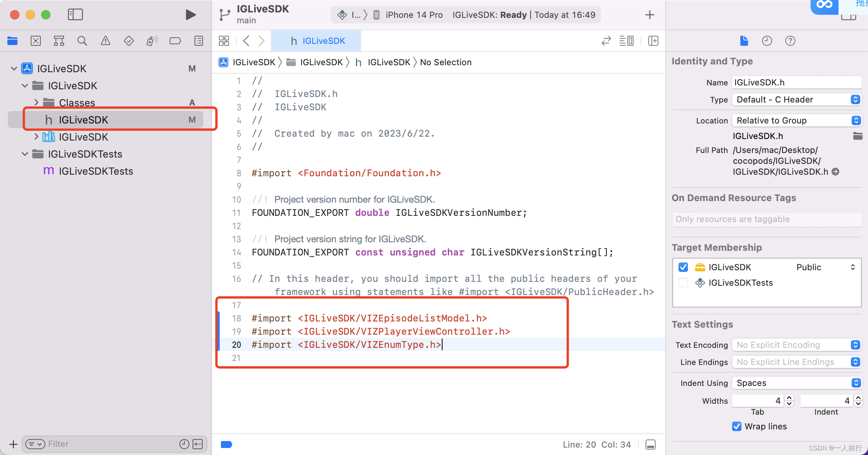Reveal full path in Finder arrow
Screen dimensions: 868x455
point(835,172)
